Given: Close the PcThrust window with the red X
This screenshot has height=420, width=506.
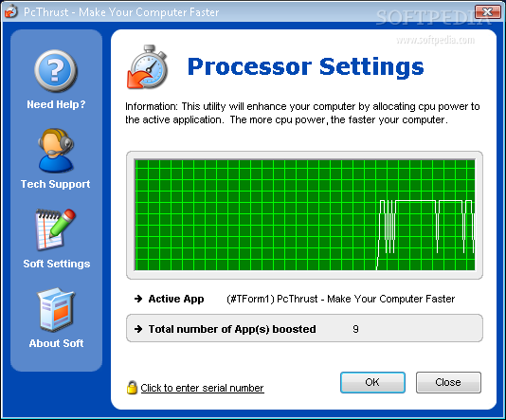Looking at the screenshot, I should [x=487, y=12].
